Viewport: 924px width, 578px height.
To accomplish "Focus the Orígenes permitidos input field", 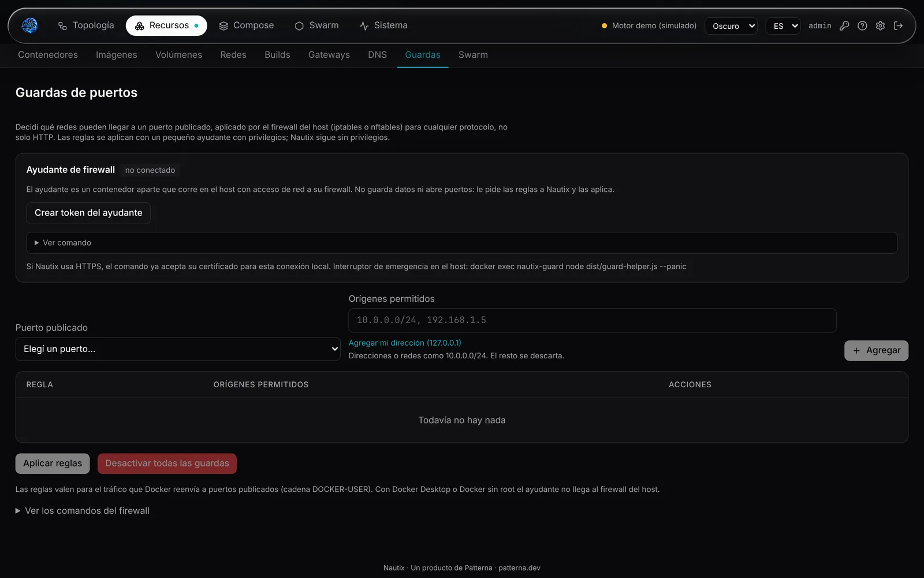I will click(x=592, y=320).
